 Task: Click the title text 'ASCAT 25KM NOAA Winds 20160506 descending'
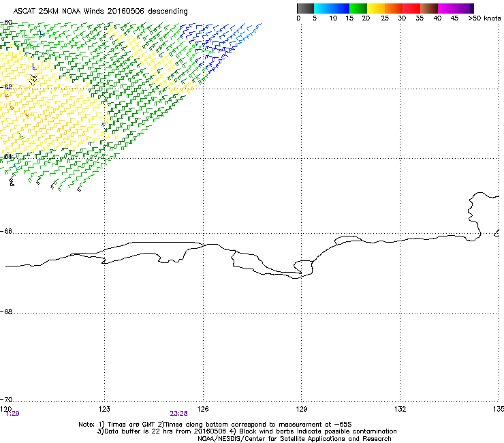(100, 11)
